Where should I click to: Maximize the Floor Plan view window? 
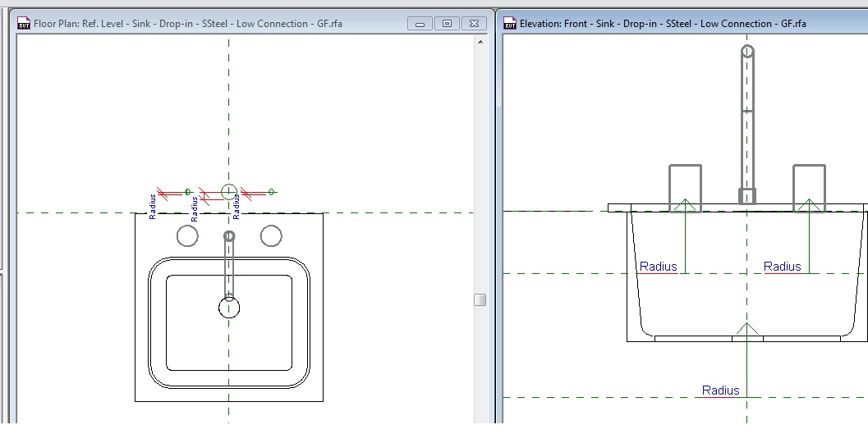447,24
